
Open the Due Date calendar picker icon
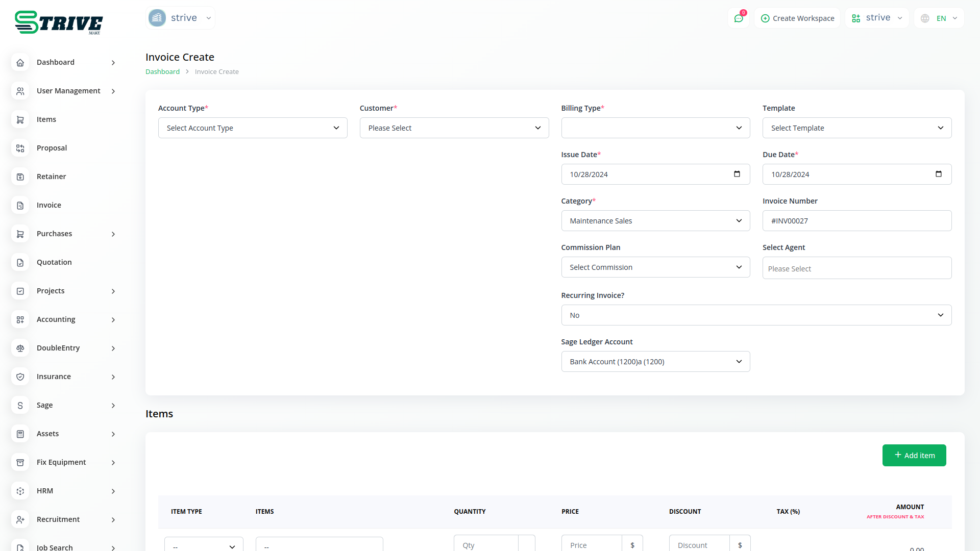(x=938, y=174)
